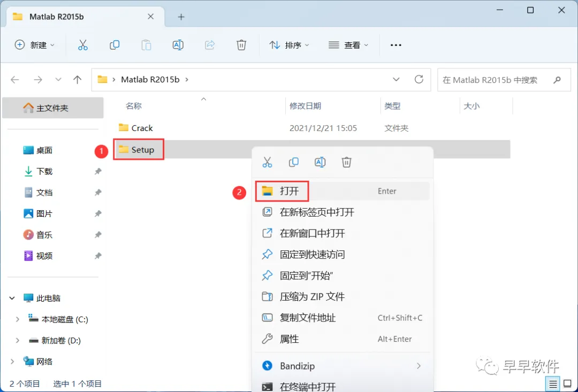Expand address bar history dropdown
Screen dimensions: 578x392
[x=396, y=80]
